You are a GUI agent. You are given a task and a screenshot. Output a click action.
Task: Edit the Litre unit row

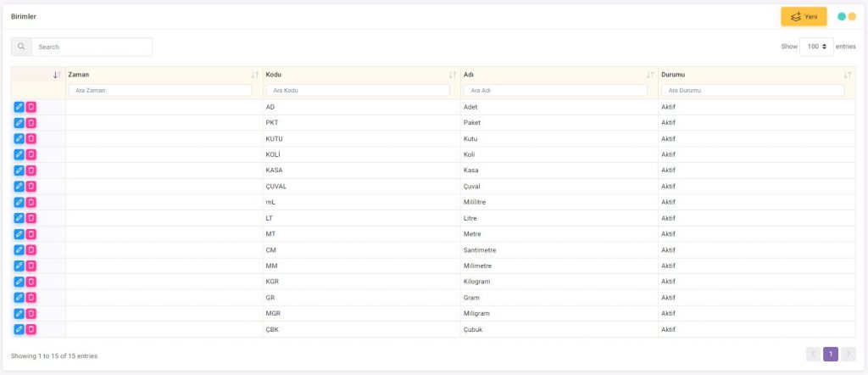(x=19, y=218)
